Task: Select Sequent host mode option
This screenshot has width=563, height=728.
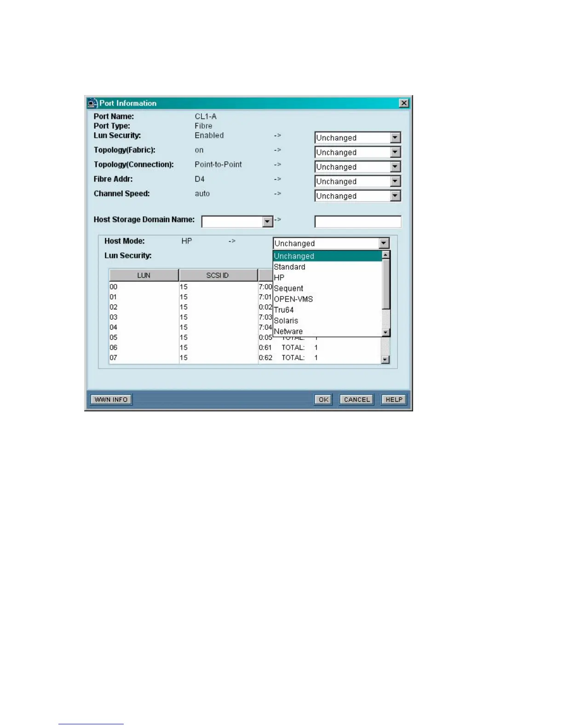Action: (x=327, y=289)
